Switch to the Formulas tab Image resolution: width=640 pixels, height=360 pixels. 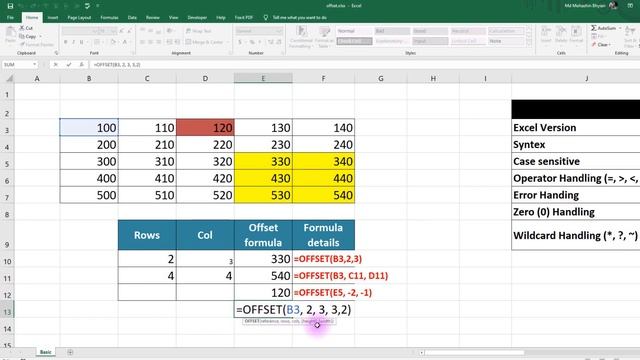point(109,18)
